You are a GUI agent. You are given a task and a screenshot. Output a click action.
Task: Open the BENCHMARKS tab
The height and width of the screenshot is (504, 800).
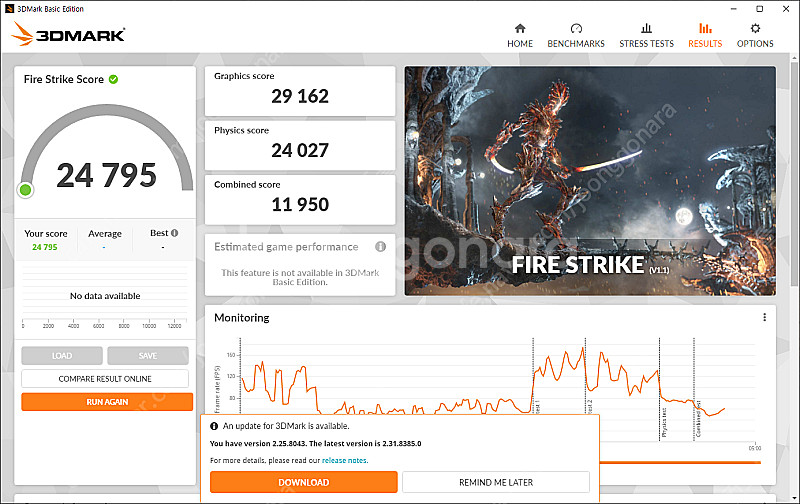coord(576,36)
